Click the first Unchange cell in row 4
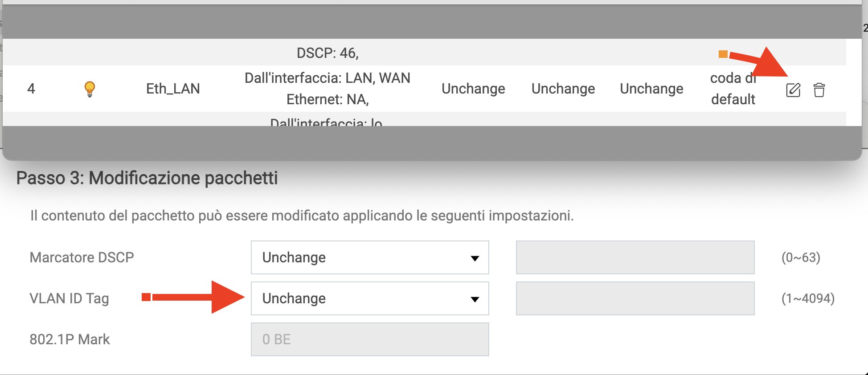The height and width of the screenshot is (375, 868). click(x=473, y=89)
